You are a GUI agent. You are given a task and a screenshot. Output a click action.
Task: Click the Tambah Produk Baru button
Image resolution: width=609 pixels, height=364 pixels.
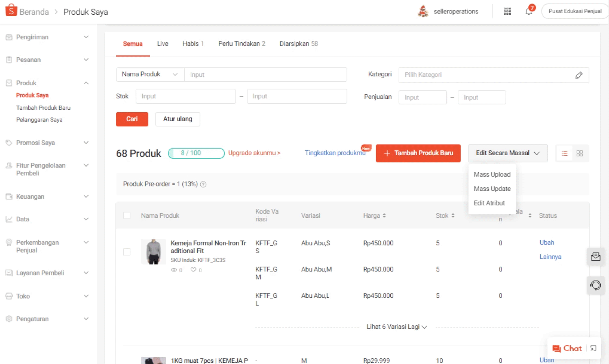[x=418, y=153]
